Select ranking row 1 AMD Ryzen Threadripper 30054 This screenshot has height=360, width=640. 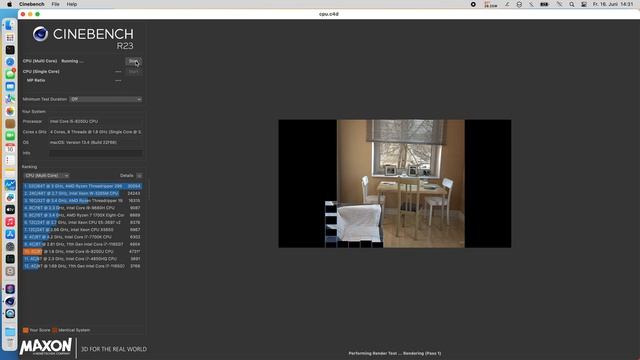pyautogui.click(x=82, y=186)
